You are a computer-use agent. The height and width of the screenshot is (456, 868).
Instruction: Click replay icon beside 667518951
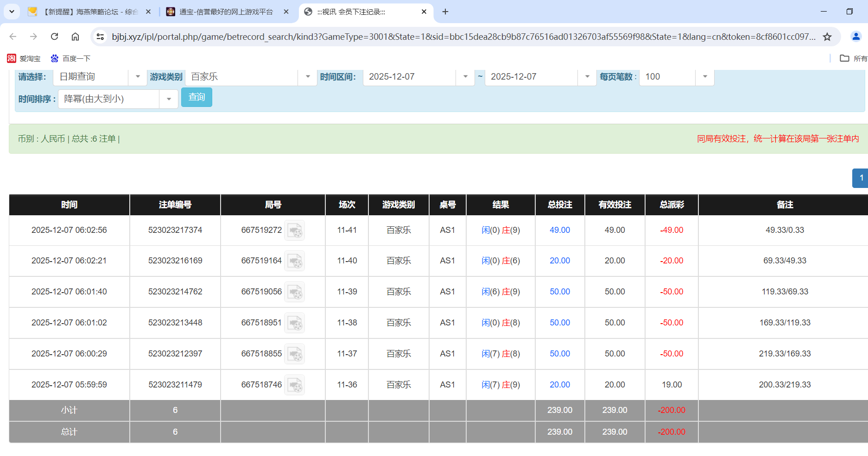295,323
